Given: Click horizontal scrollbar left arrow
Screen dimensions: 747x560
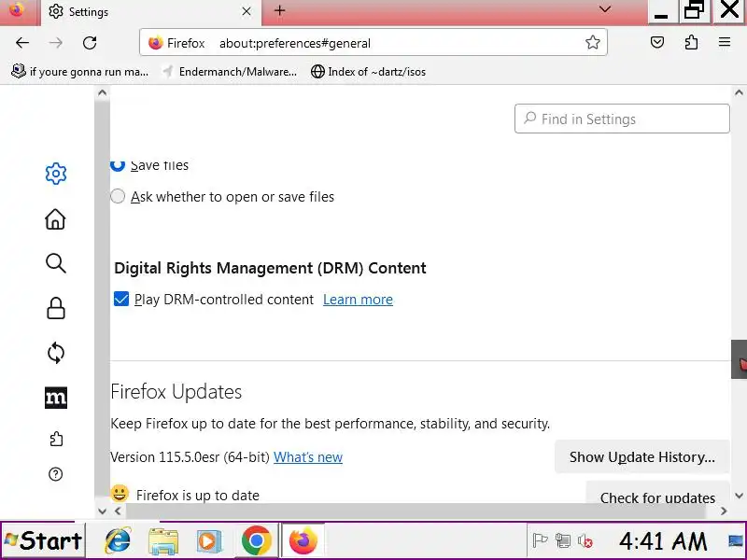Looking at the screenshot, I should pyautogui.click(x=119, y=511).
